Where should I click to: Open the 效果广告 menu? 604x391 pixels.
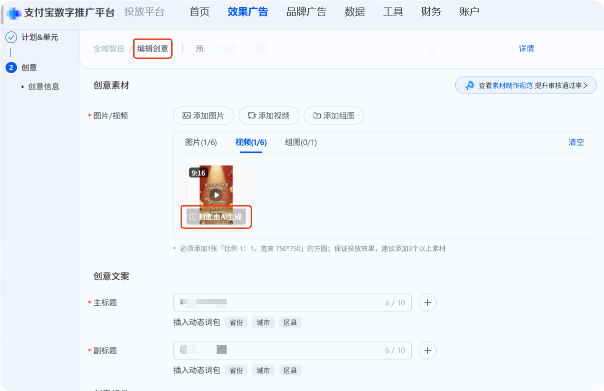pyautogui.click(x=247, y=12)
